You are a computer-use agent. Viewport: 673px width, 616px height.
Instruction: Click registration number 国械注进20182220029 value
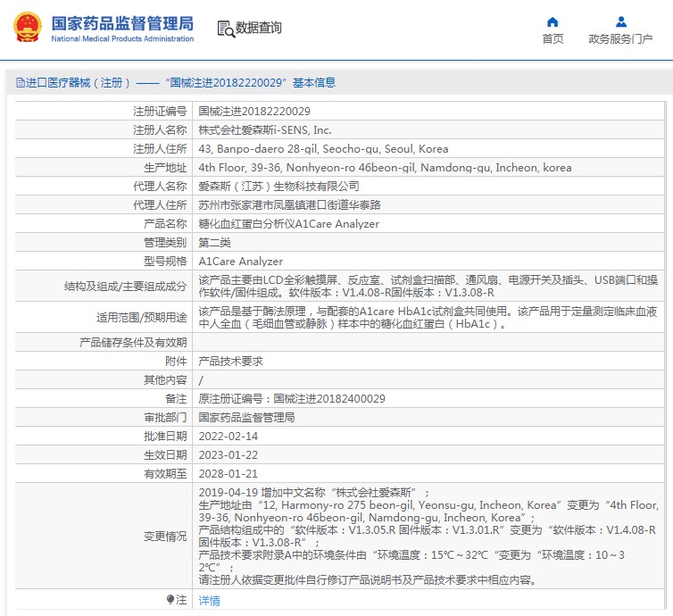[254, 112]
